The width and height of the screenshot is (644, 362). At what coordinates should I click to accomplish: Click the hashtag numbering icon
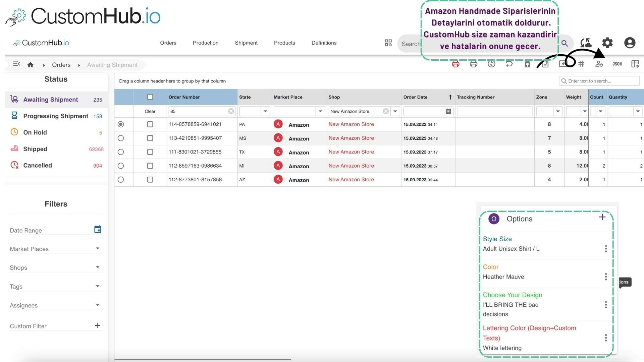[x=581, y=64]
